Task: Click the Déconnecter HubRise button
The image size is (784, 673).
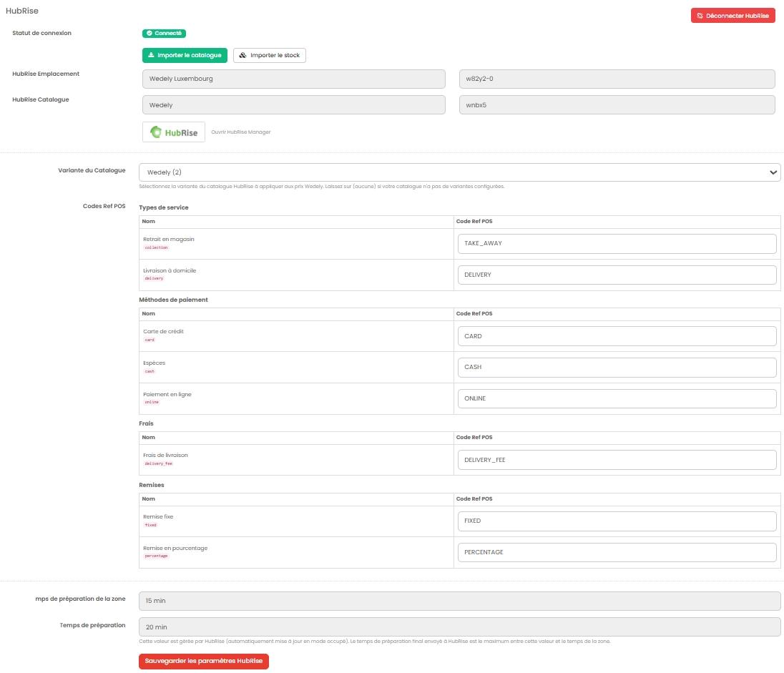Action: point(732,16)
